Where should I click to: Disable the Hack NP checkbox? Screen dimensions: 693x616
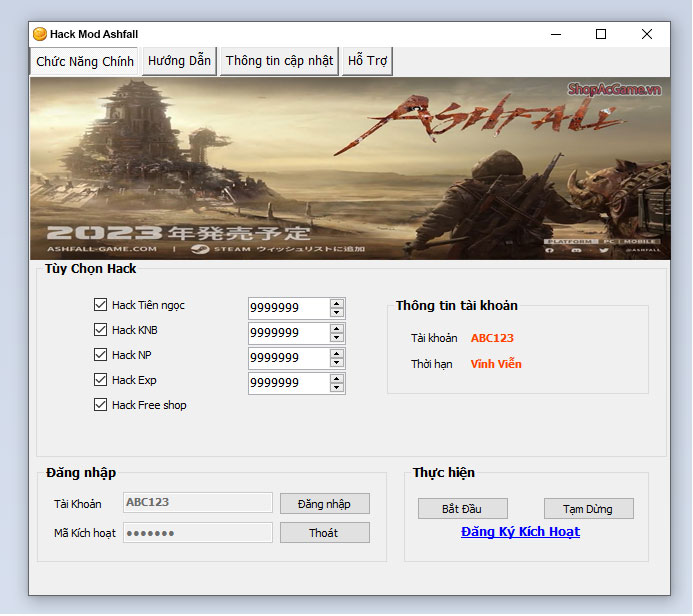pos(100,355)
